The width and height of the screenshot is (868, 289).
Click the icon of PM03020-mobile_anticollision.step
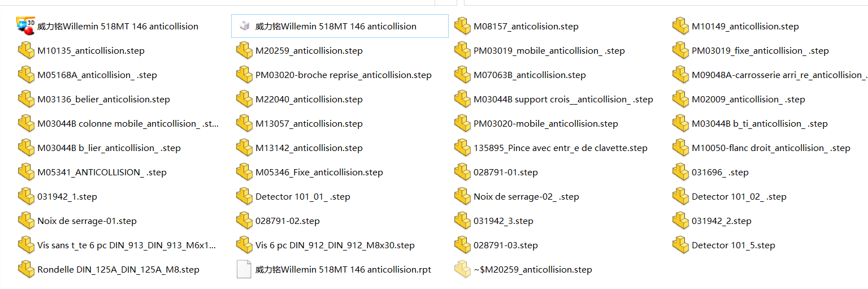coord(463,123)
